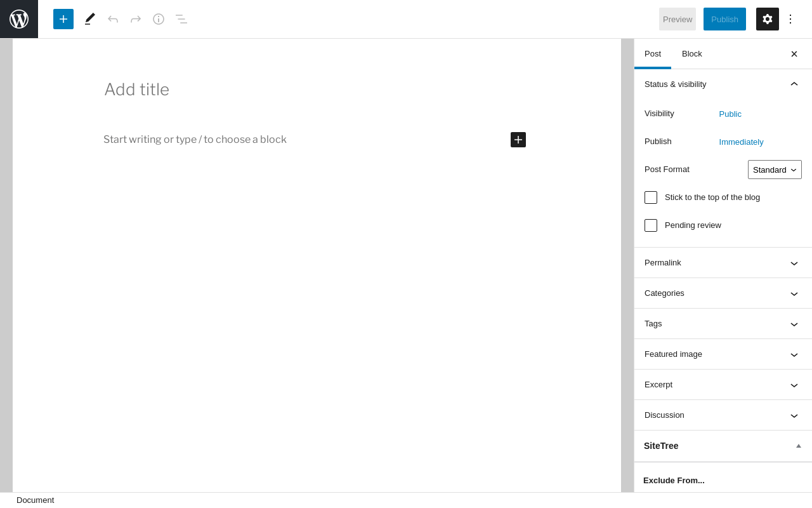Open the Post Format Standard dropdown
812x508 pixels.
pyautogui.click(x=775, y=170)
